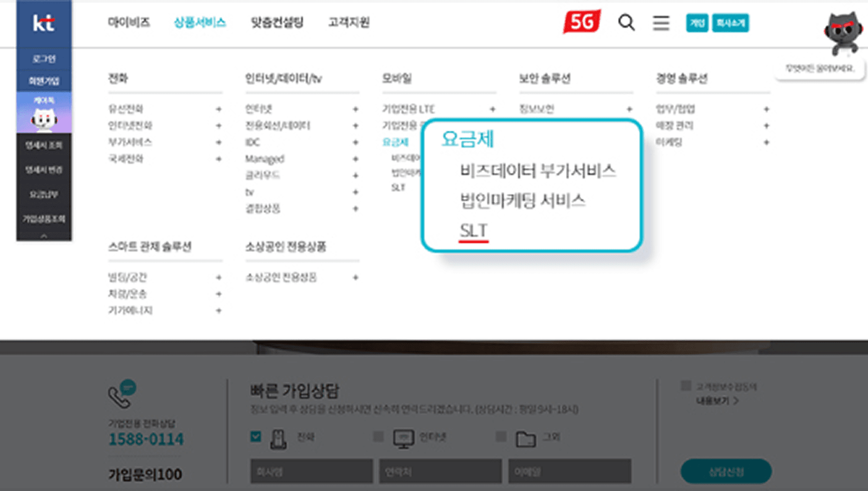
Task: Click the 요금제 item under 모바일
Action: click(395, 142)
